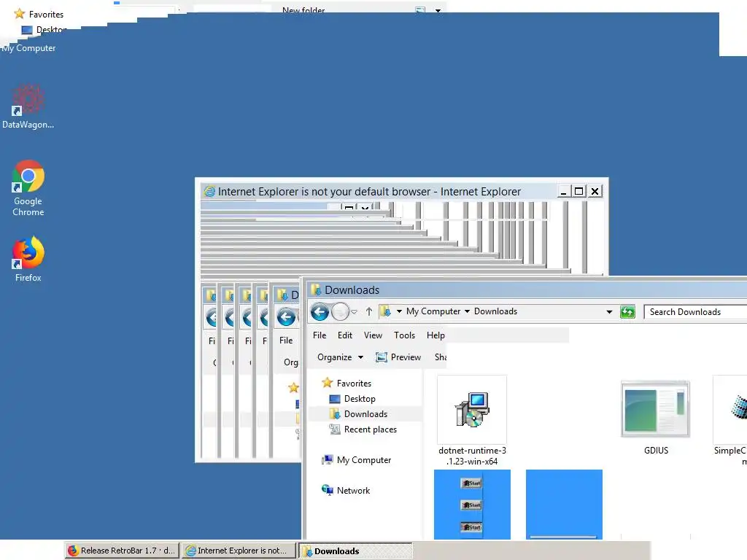Viewport: 747px width, 560px height.
Task: Click the Downloads taskbar button
Action: tap(355, 551)
